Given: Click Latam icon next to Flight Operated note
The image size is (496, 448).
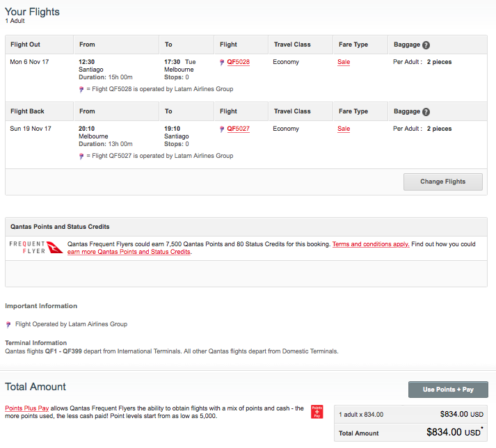Looking at the screenshot, I should coord(8,324).
